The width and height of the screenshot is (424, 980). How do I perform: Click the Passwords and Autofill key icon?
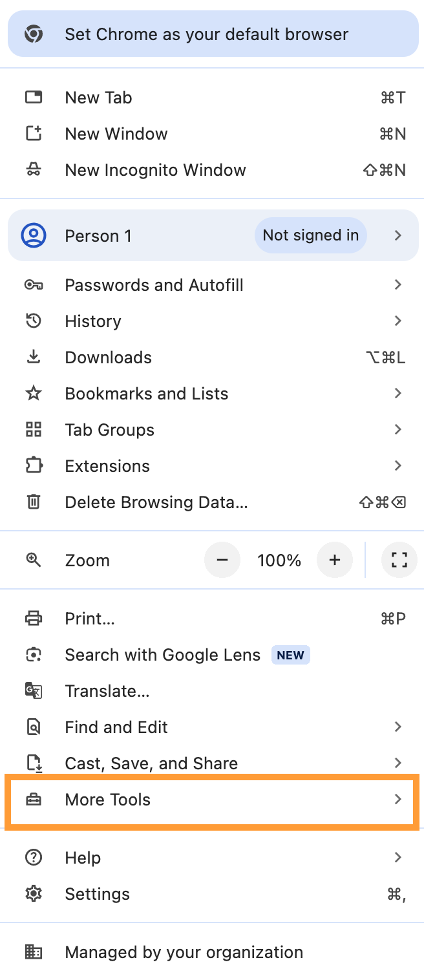click(x=34, y=285)
